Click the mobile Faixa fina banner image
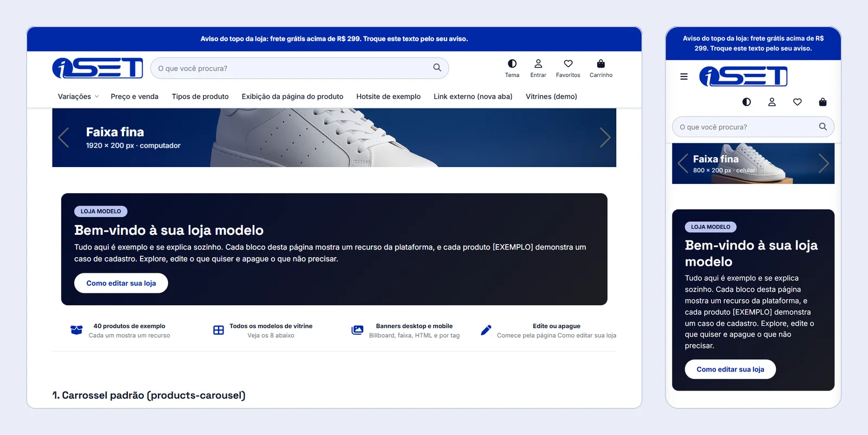This screenshot has width=868, height=435. [x=753, y=163]
